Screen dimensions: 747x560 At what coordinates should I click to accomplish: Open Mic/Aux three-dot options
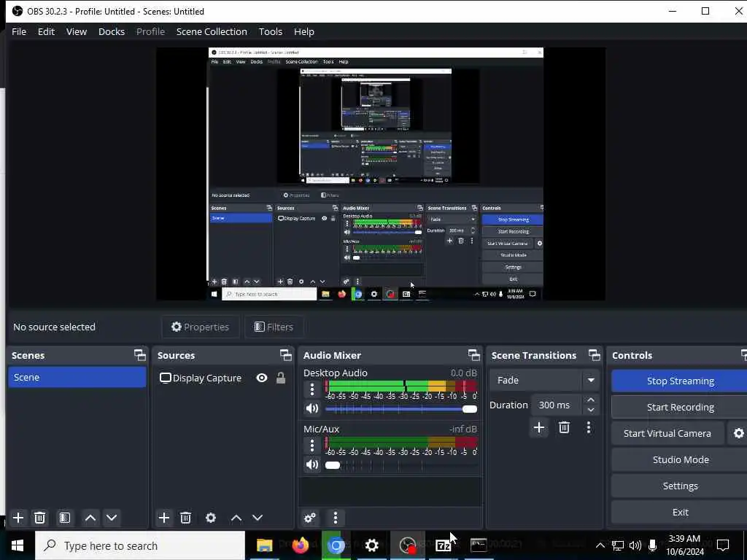pyautogui.click(x=312, y=446)
